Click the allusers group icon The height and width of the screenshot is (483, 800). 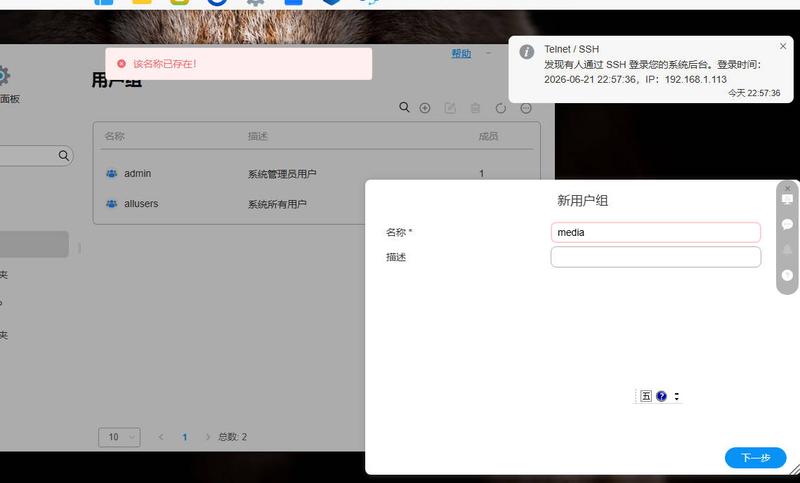pos(111,204)
